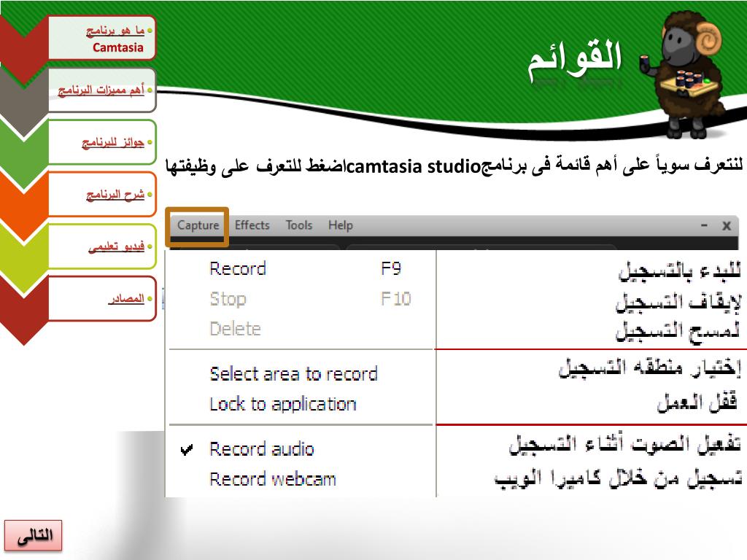Choose Delete in the Capture menu
Viewport: 747px width, 560px height.
tap(236, 329)
